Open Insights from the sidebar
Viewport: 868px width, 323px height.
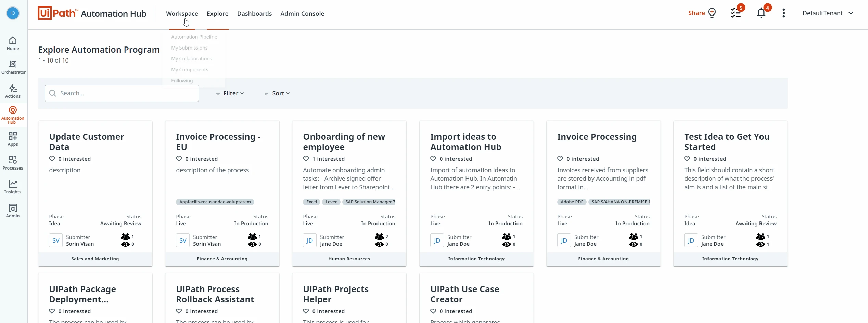[x=13, y=187]
